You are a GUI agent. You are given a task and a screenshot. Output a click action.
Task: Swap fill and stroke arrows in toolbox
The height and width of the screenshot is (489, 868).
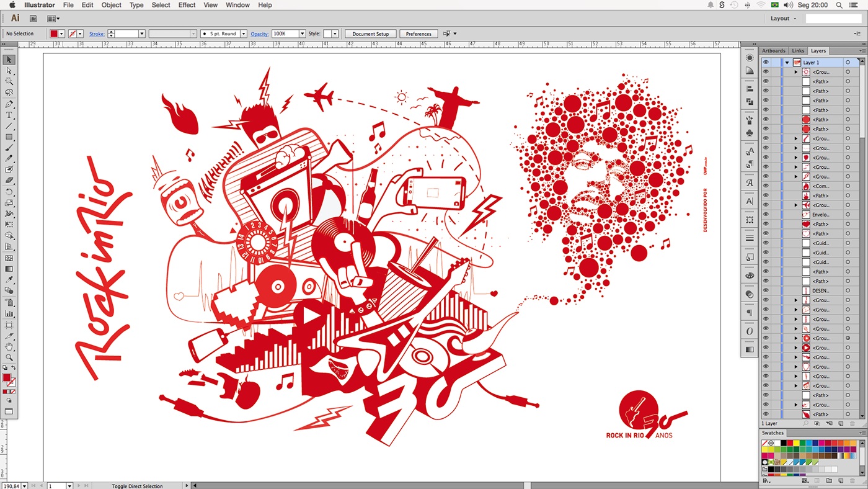click(14, 368)
